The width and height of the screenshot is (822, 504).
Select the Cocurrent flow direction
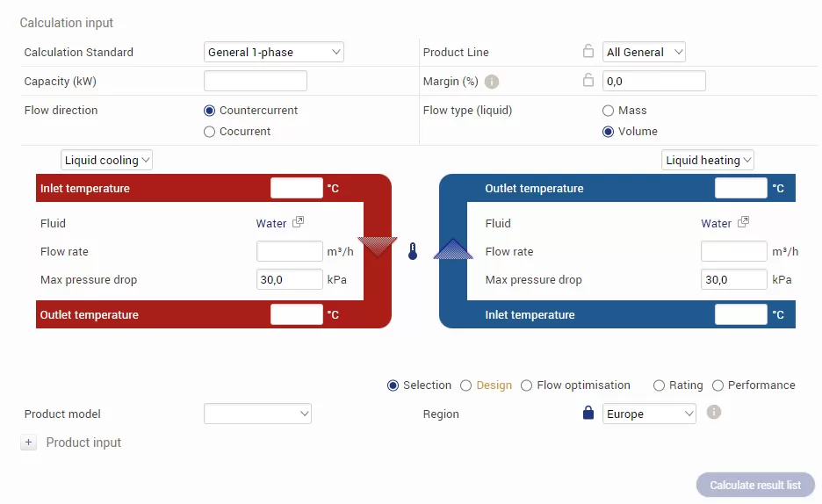pyautogui.click(x=209, y=132)
